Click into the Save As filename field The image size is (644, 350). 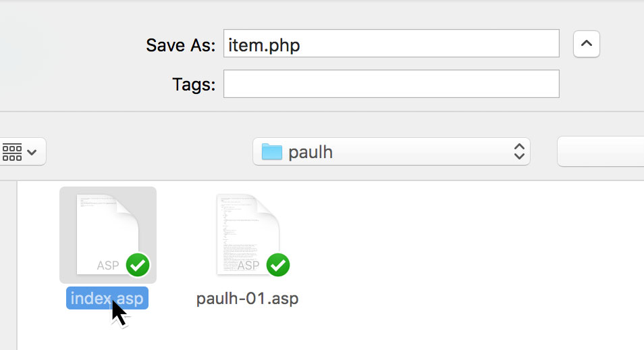pos(392,43)
